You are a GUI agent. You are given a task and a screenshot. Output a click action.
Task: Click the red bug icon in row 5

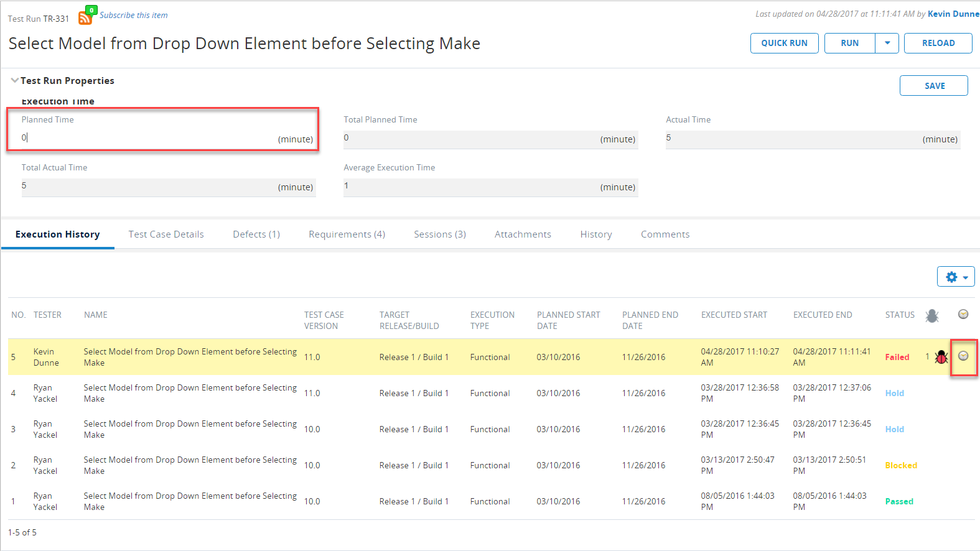tap(941, 357)
